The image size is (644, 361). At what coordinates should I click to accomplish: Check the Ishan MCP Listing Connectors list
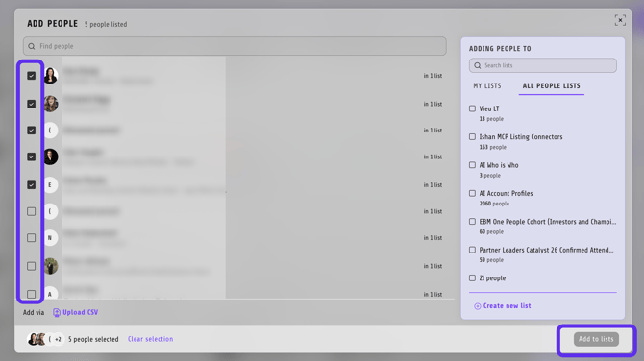pos(472,137)
